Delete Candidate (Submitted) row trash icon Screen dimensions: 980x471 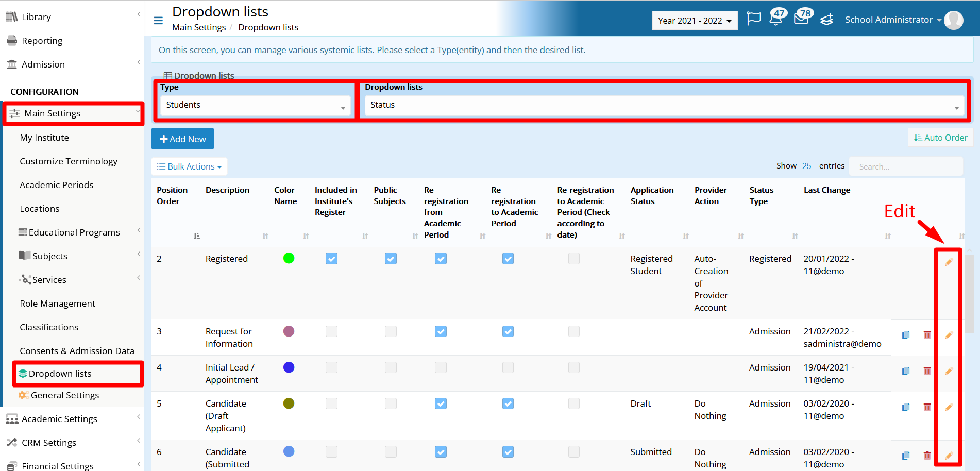pos(927,456)
